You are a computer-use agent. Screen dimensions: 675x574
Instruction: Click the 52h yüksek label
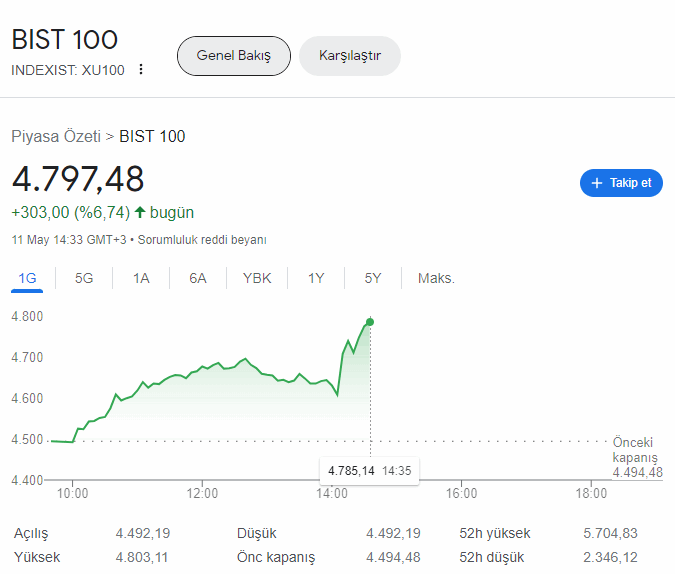(x=495, y=534)
